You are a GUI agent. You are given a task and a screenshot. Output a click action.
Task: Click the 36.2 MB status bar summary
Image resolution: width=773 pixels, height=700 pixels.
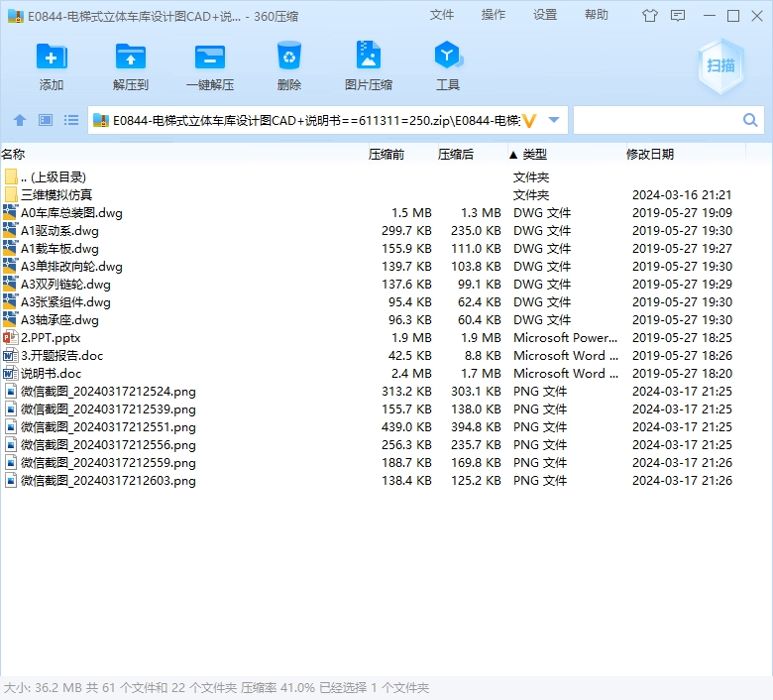click(216, 688)
